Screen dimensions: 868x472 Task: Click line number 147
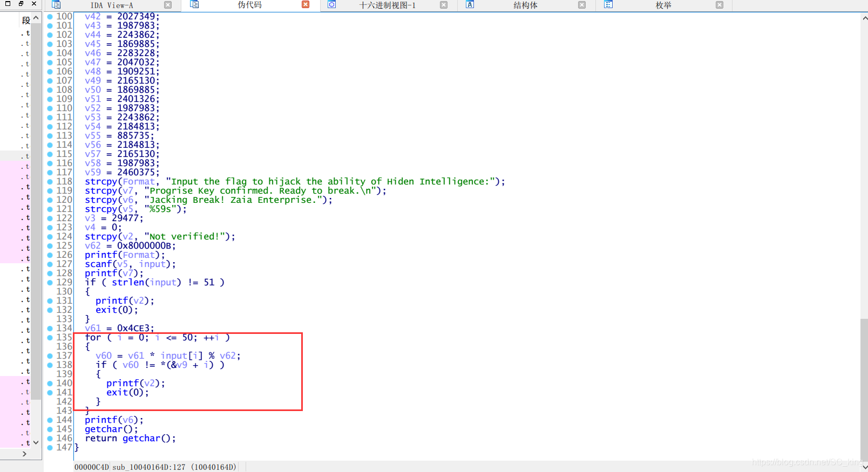coord(64,448)
